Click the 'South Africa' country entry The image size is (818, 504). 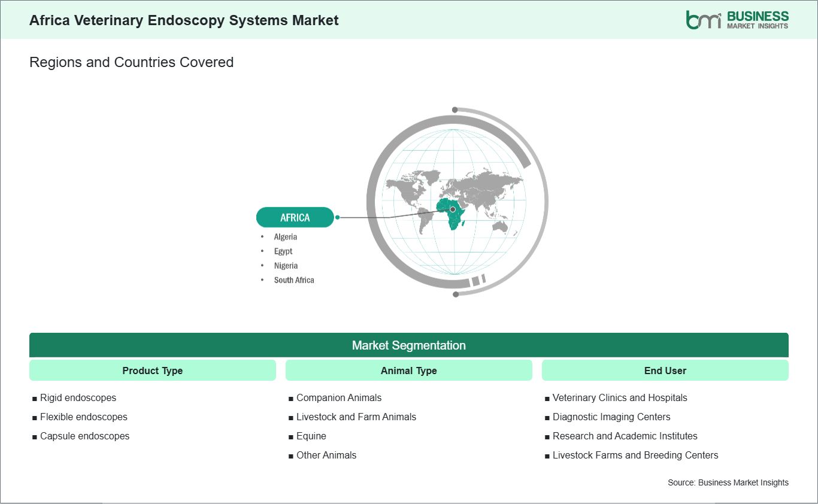coord(294,280)
